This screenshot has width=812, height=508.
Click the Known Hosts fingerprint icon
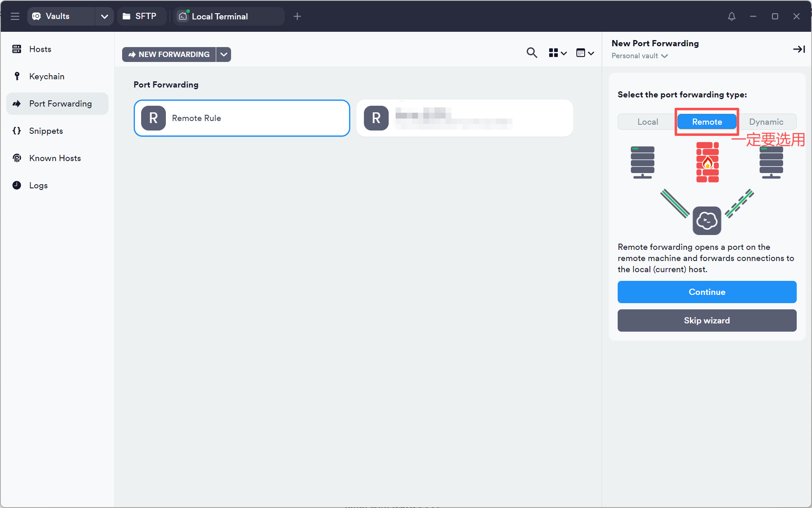[x=17, y=158]
